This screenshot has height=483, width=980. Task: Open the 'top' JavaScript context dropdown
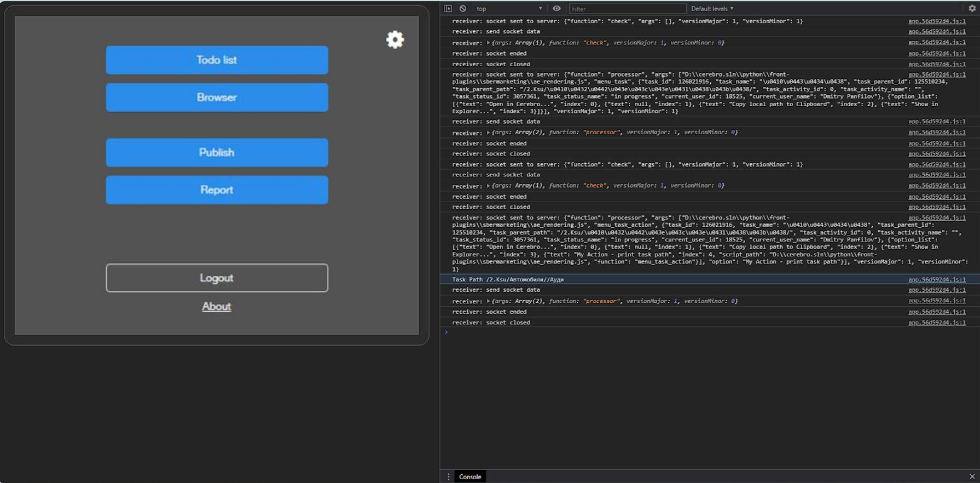pyautogui.click(x=509, y=8)
